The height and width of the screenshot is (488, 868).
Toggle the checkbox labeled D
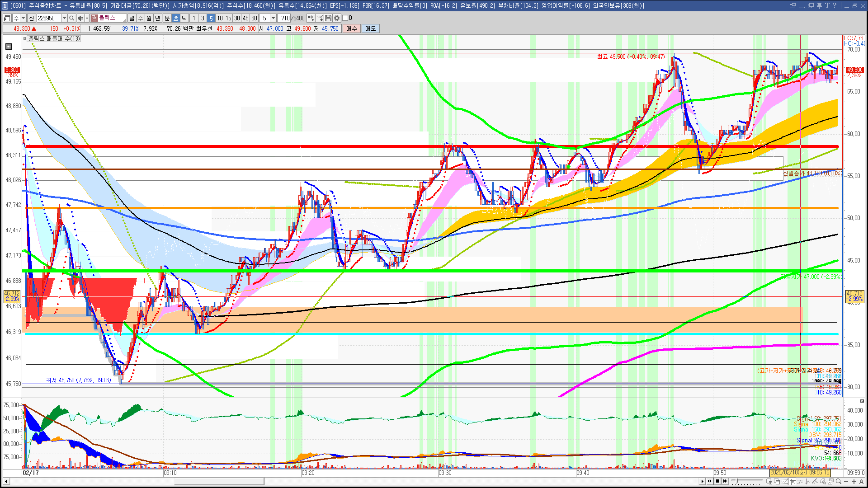(x=345, y=18)
